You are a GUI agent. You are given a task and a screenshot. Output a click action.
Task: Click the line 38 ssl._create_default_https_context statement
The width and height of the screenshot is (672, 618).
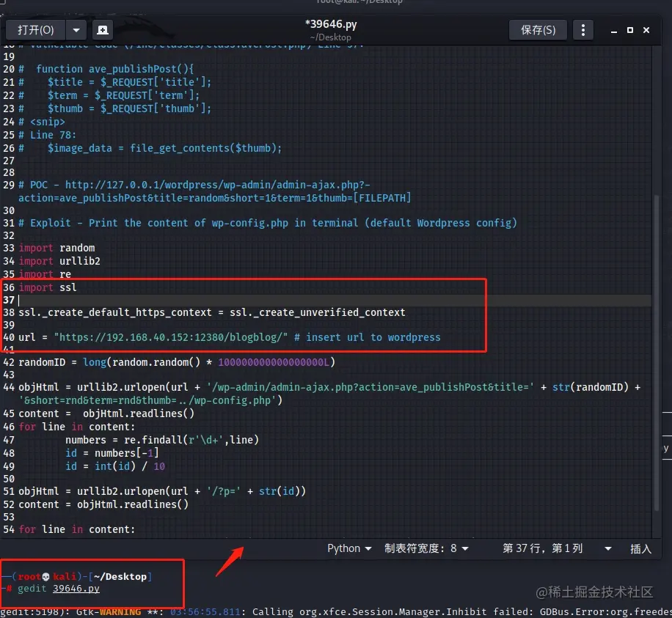(x=212, y=312)
